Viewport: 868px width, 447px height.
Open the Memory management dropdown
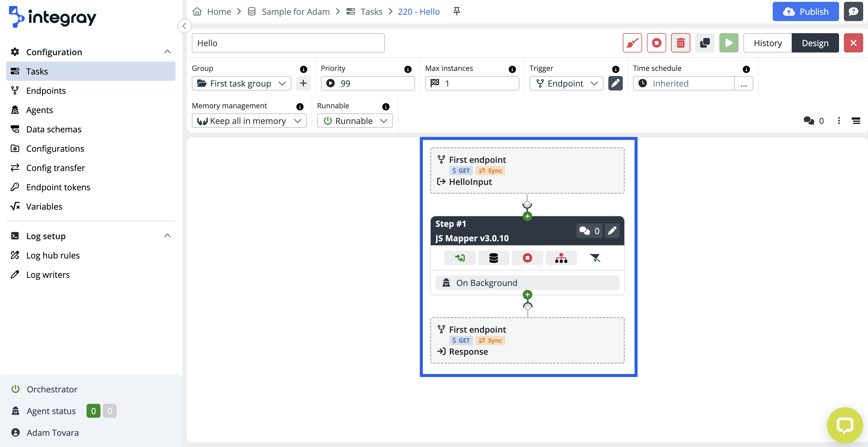(x=249, y=121)
